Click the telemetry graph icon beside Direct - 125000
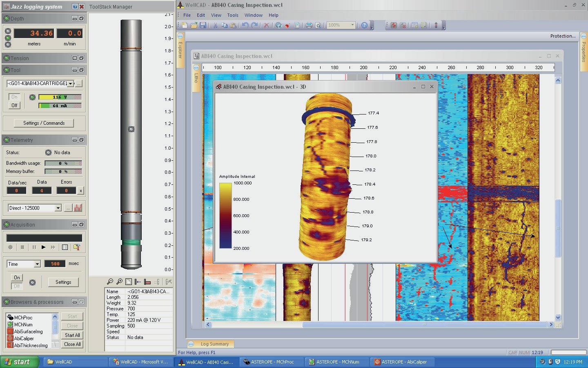This screenshot has height=368, width=588. click(x=78, y=208)
